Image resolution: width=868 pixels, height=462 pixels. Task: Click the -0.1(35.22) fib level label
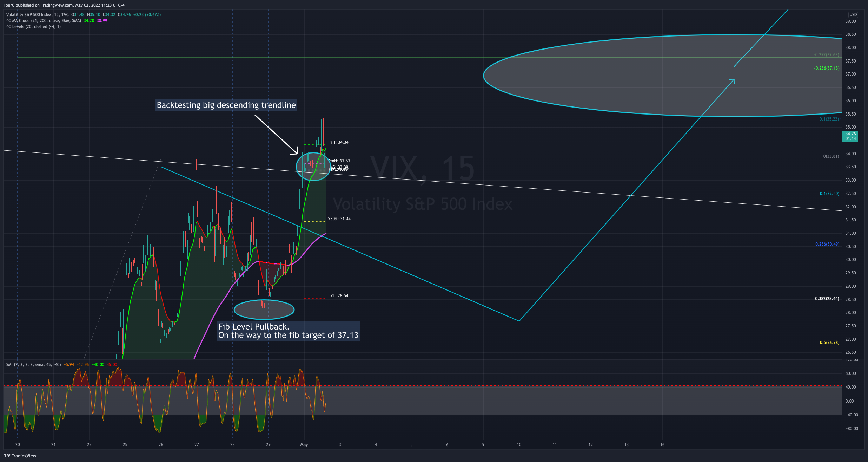[828, 119]
